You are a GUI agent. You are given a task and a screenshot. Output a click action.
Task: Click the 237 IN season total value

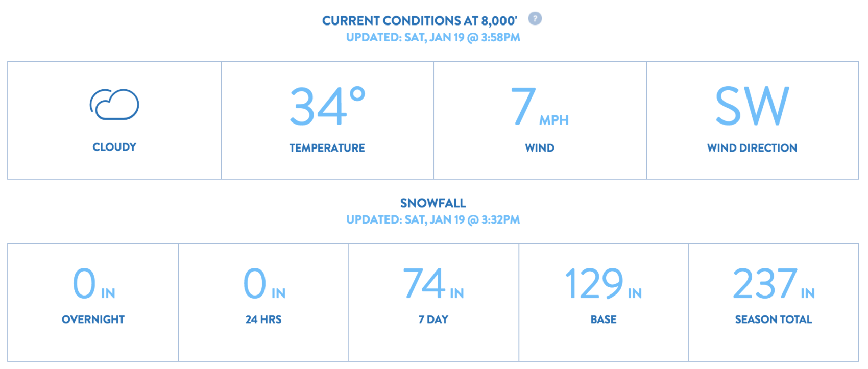[774, 284]
